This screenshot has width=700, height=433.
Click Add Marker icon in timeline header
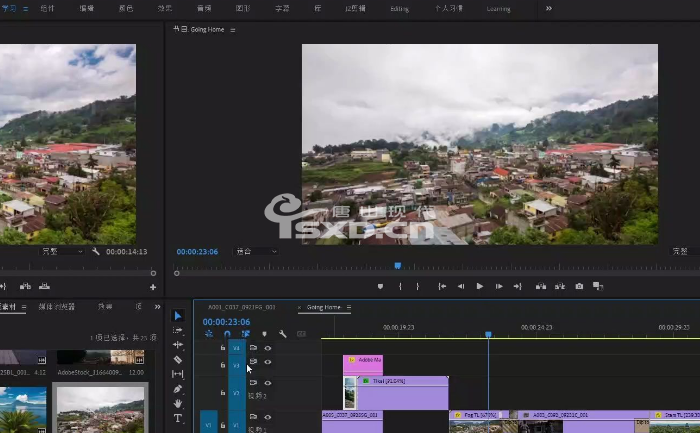click(x=264, y=334)
